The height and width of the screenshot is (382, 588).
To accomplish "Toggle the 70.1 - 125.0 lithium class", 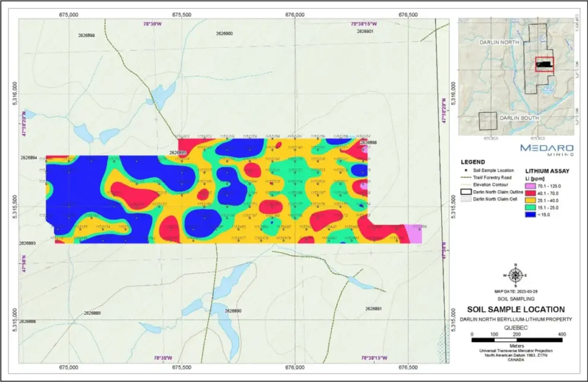I will 530,186.
